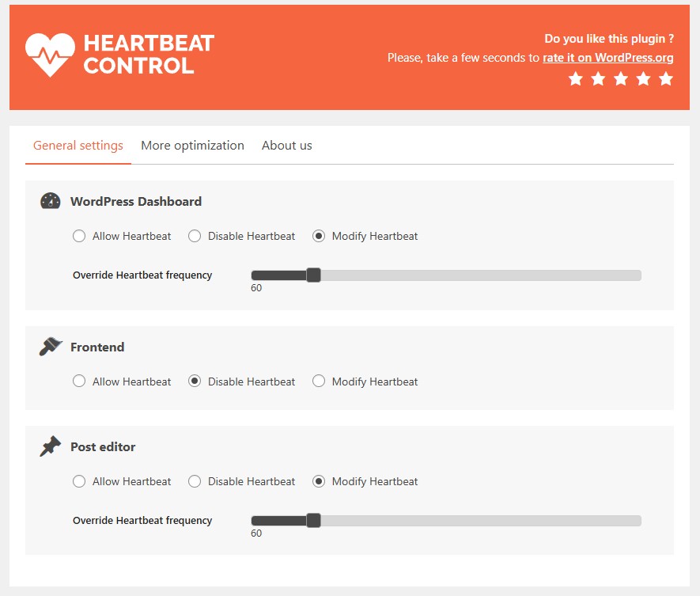Click the fifth rating star
Screen dimensions: 700x596
click(x=665, y=78)
